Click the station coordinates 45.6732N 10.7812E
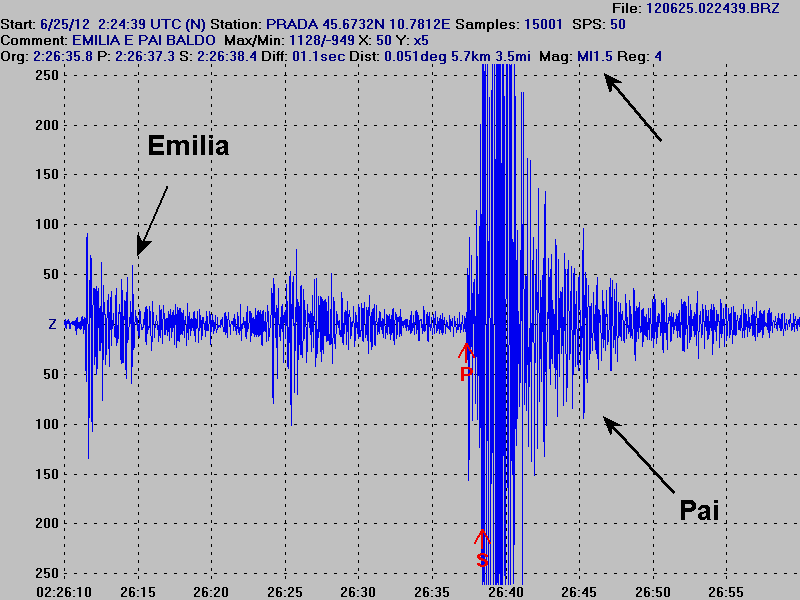 (386, 24)
